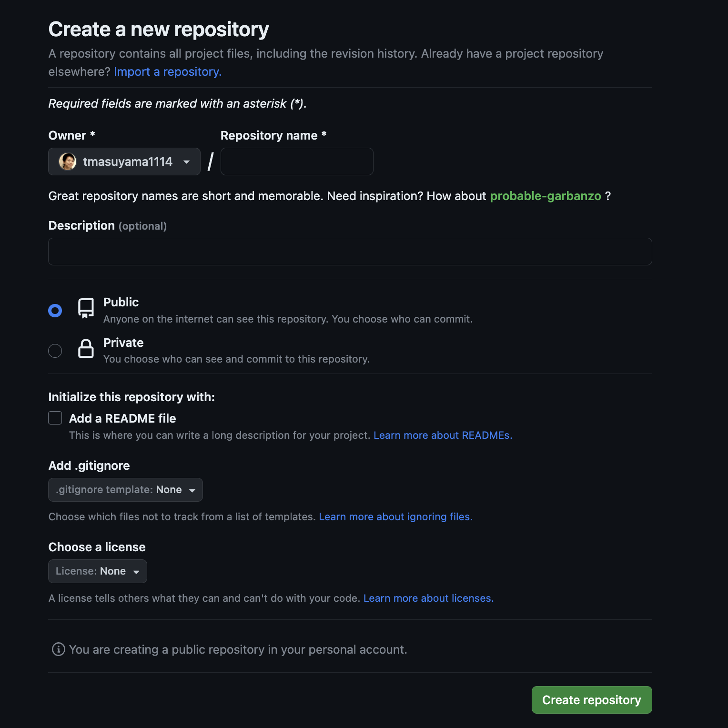
Task: Click the caret icon on gitignore template selector
Action: [192, 490]
